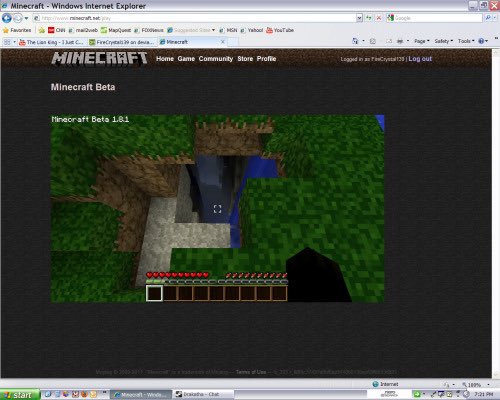Open the Yahoo! favorites link

252,30
